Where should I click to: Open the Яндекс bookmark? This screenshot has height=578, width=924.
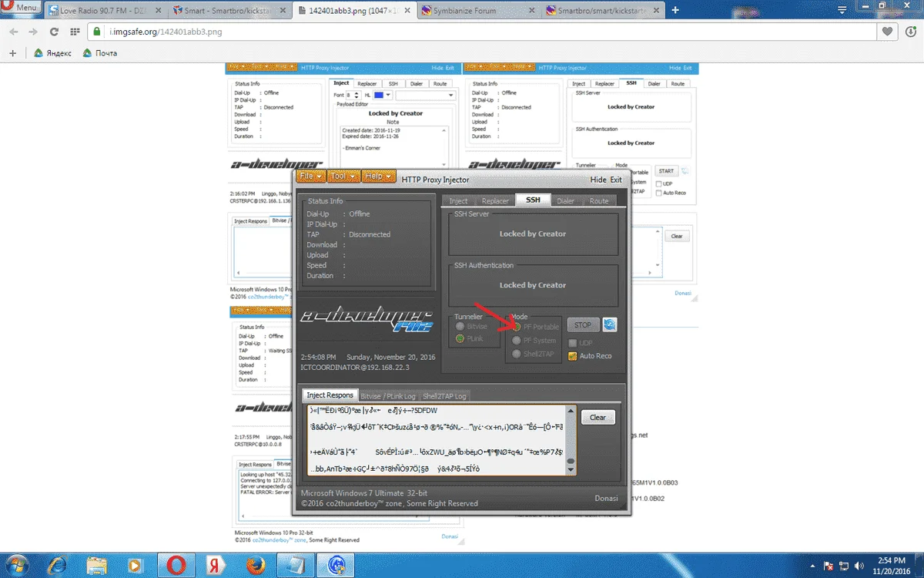pyautogui.click(x=53, y=53)
